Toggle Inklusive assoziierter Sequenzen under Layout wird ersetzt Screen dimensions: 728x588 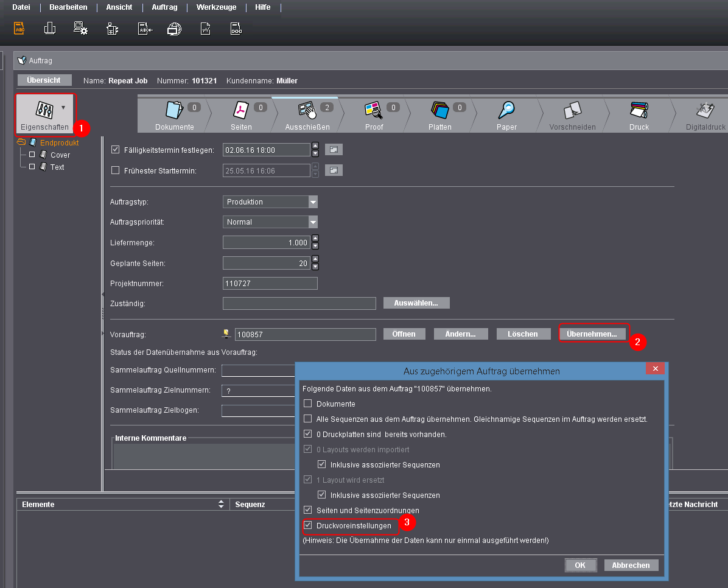(x=322, y=495)
